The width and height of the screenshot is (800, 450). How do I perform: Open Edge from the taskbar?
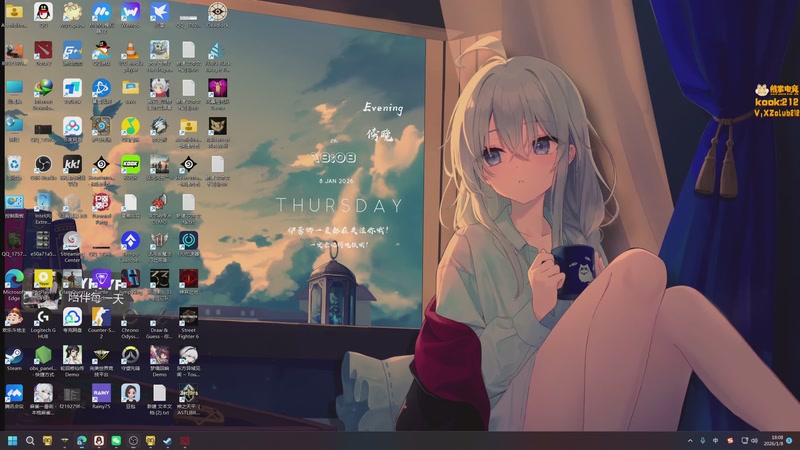point(82,440)
